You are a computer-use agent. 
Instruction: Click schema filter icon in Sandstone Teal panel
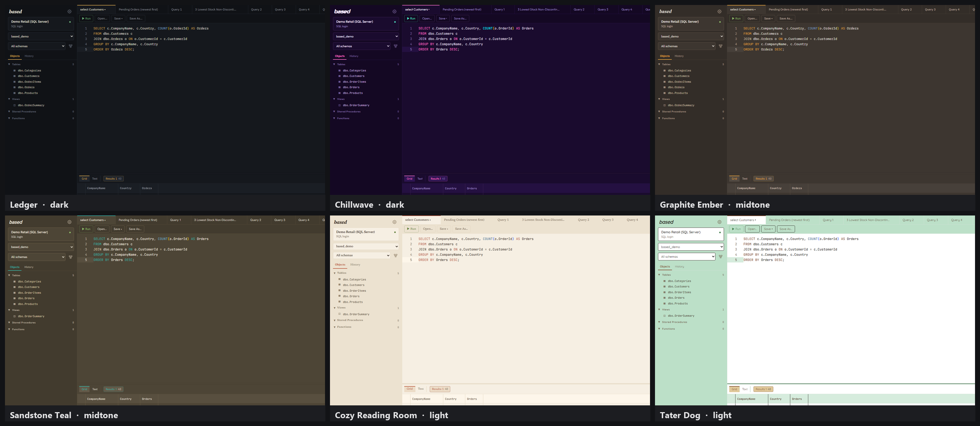(70, 257)
